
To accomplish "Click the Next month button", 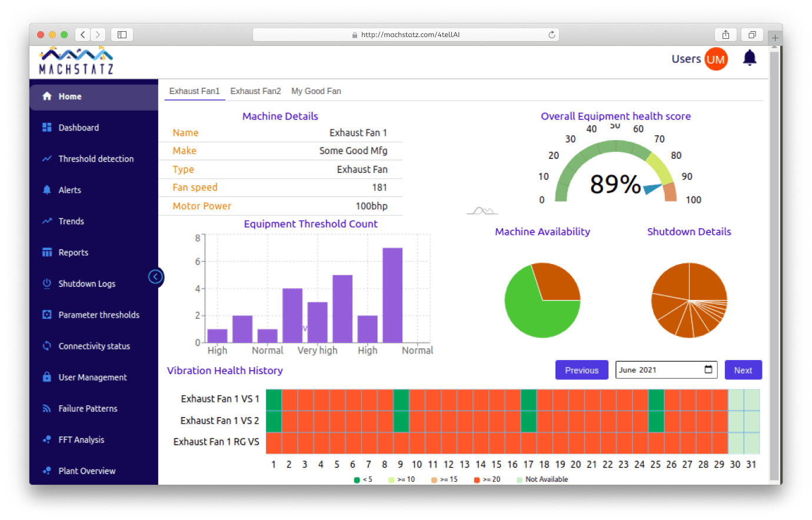I will point(743,370).
